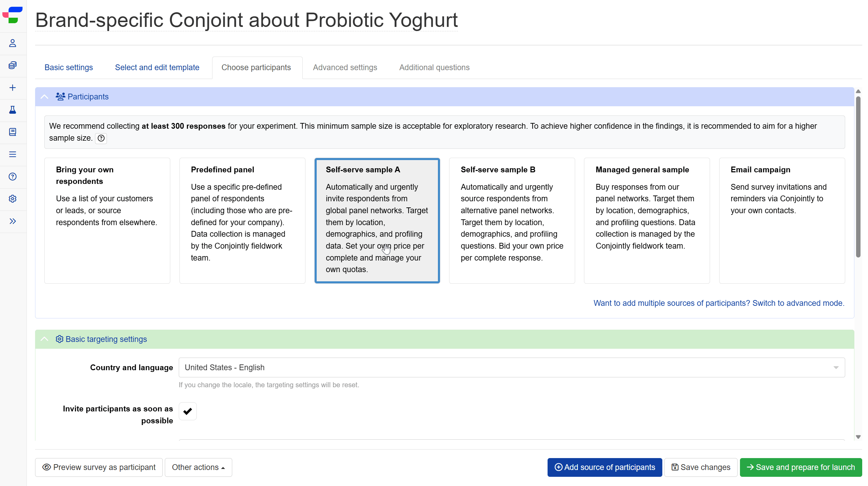The image size is (868, 486).
Task: Open the Country and language dropdown
Action: coord(512,367)
